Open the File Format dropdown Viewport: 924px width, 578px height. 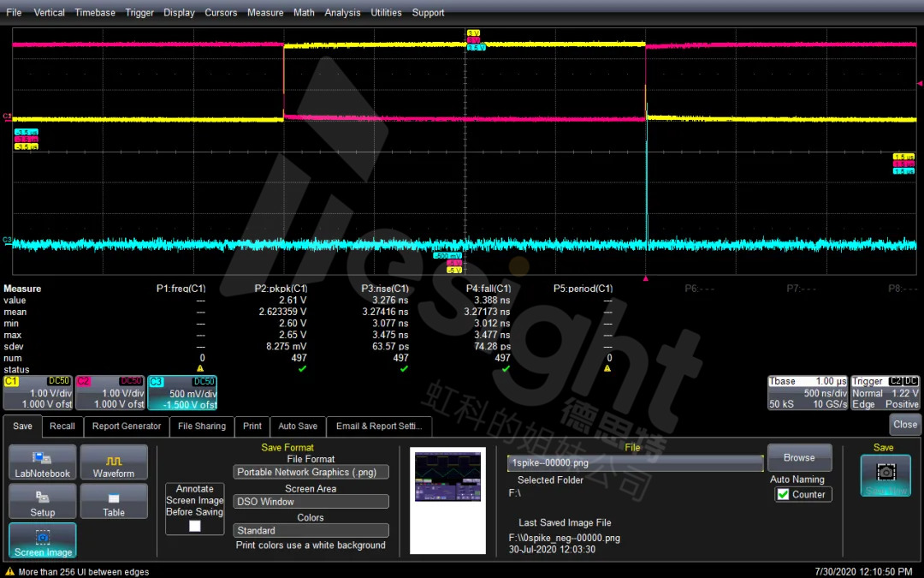(311, 472)
